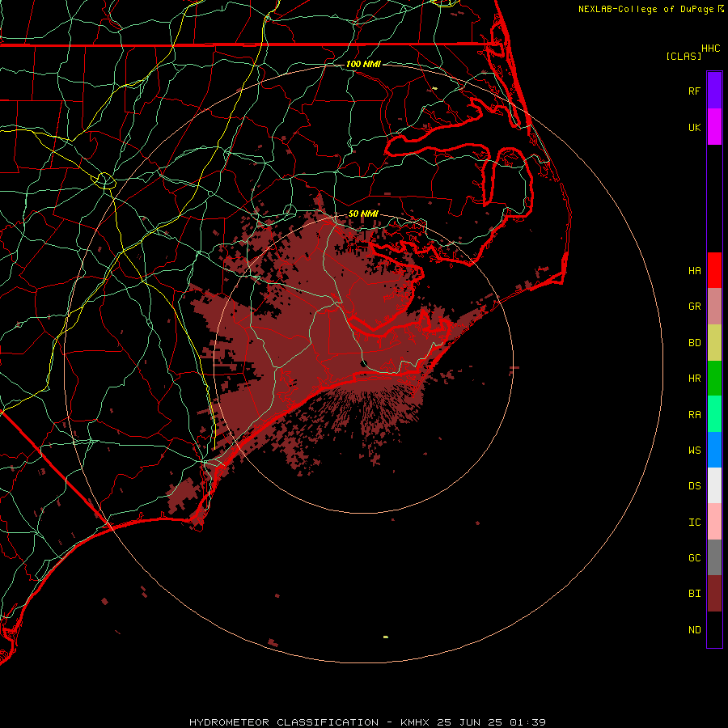Click the 'HYDROMETEOR CLASSIFICATION' title text
Viewport: 728px width, 728px height.
[x=284, y=722]
